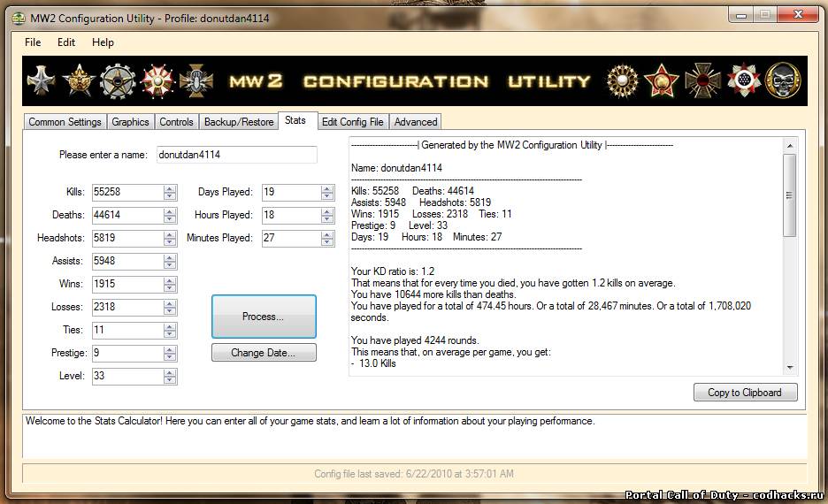Image resolution: width=828 pixels, height=504 pixels.
Task: Increase the Kills value with up arrow
Action: (x=170, y=188)
